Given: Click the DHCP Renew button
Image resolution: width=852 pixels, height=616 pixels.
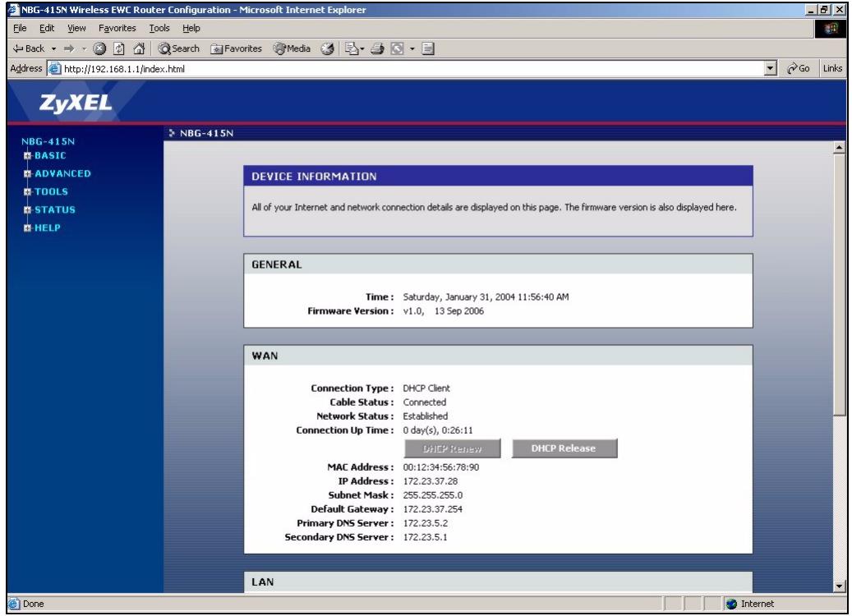Looking at the screenshot, I should click(452, 448).
